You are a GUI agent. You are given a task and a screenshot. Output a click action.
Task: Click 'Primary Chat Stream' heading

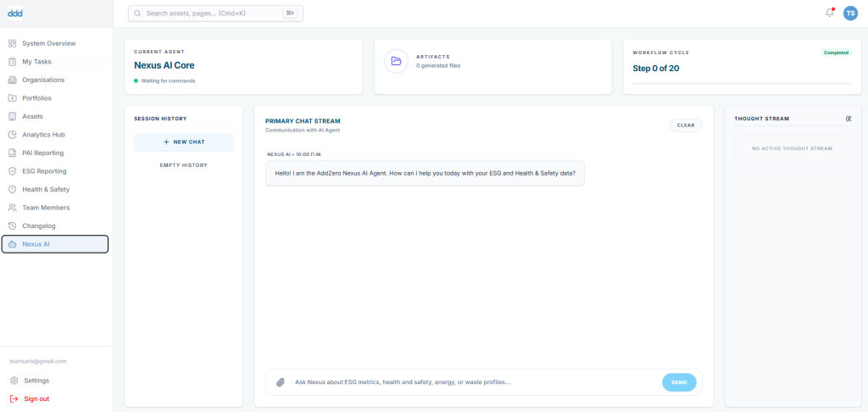[x=303, y=120]
